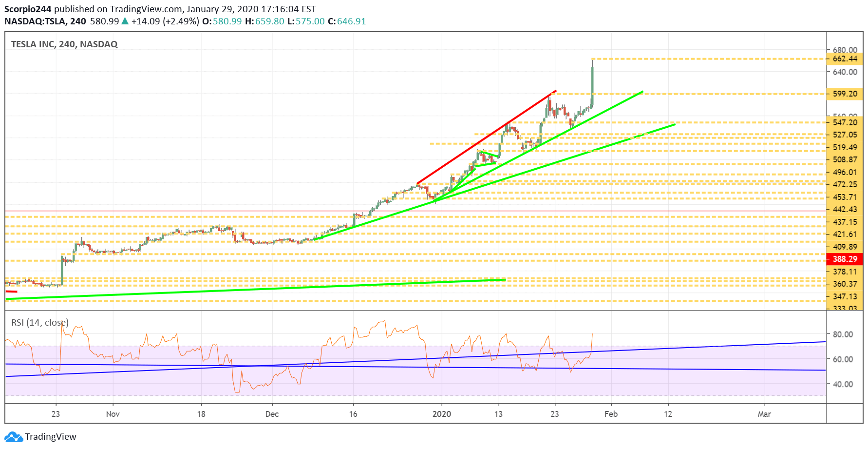
Task: Click the green up-arrow change indicator
Action: (x=125, y=21)
